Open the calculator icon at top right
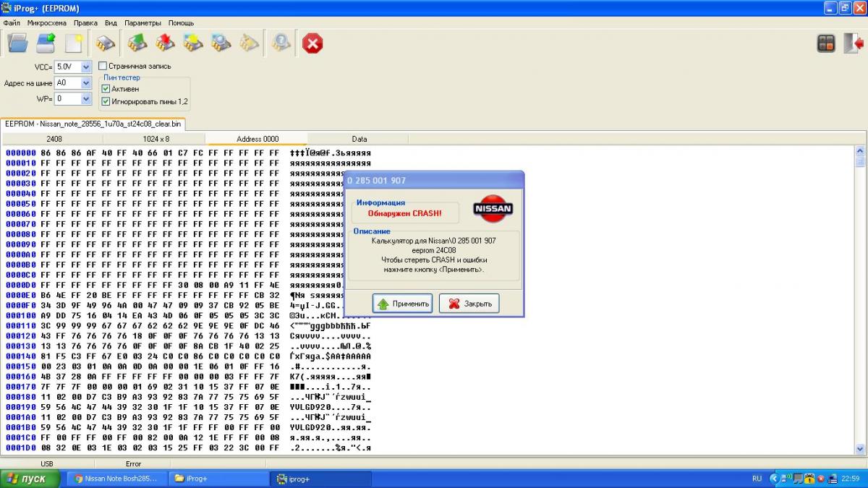 coord(826,43)
